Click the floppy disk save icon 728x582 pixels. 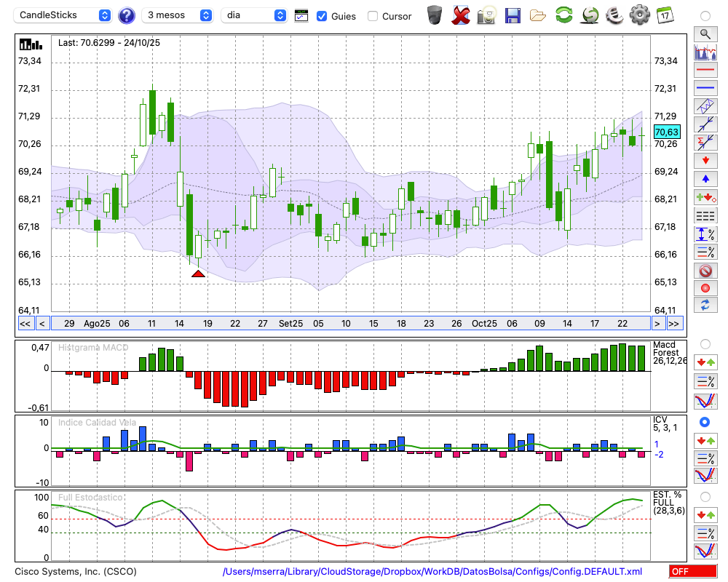513,15
